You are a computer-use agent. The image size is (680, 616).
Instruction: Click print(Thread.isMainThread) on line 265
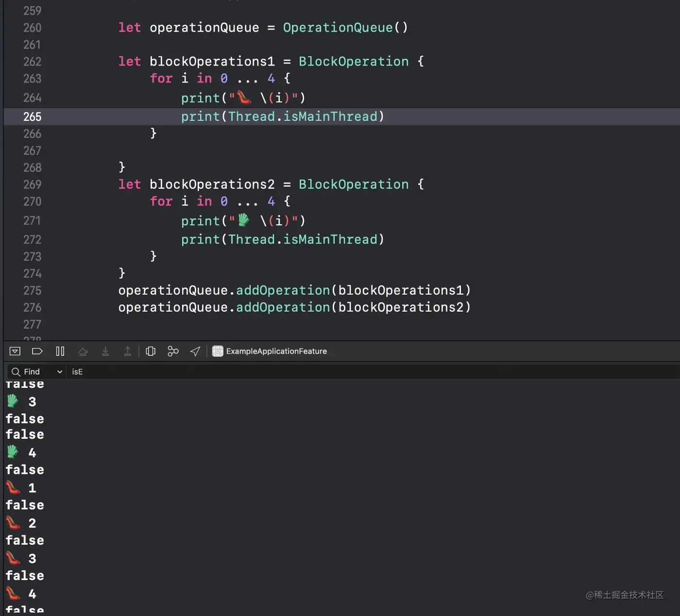coord(283,117)
